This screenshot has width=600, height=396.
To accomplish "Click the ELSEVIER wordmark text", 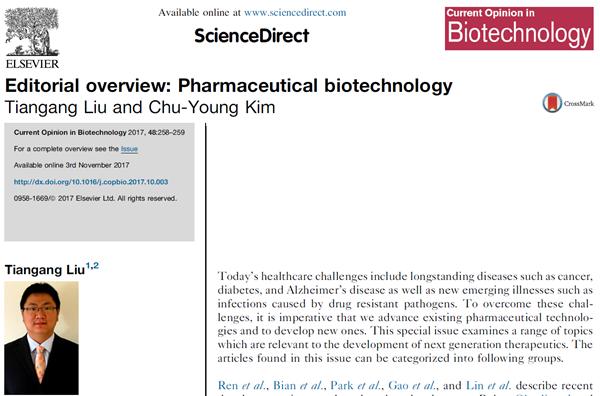I will pyautogui.click(x=33, y=64).
